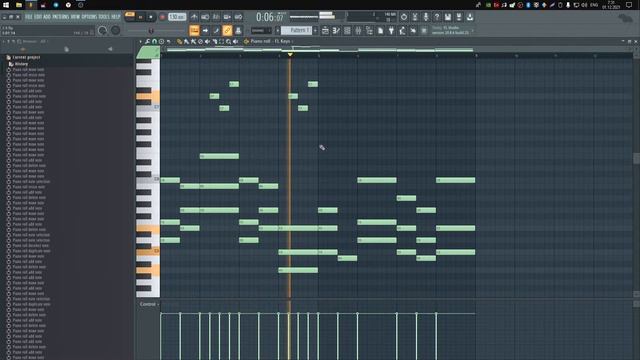Show the Browser panel via toolbar icon
Screen dimensions: 640x360
[x=369, y=31]
